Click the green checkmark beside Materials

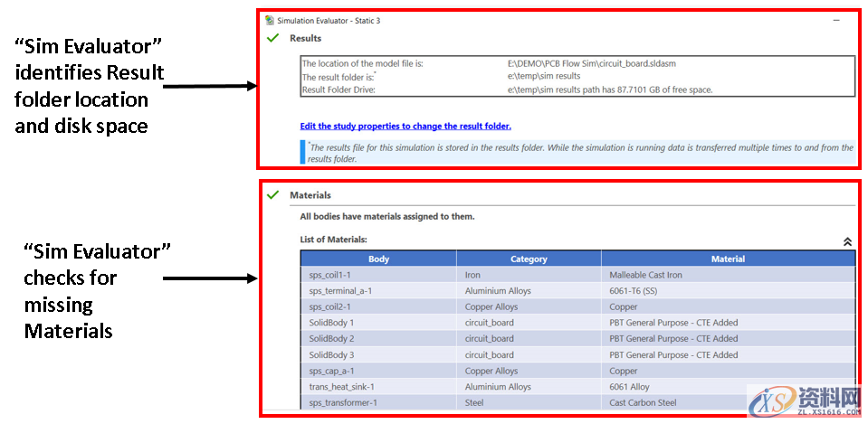(272, 194)
